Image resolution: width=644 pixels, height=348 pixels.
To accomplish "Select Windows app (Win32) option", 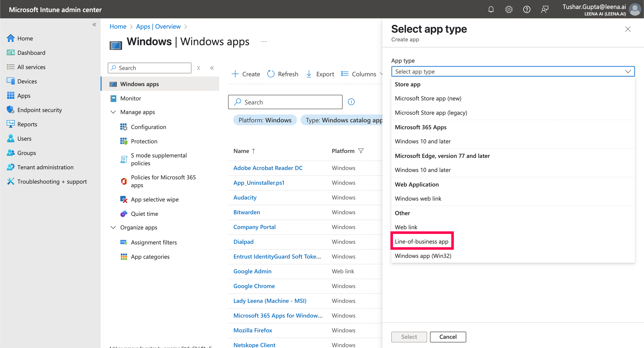I will [x=423, y=256].
